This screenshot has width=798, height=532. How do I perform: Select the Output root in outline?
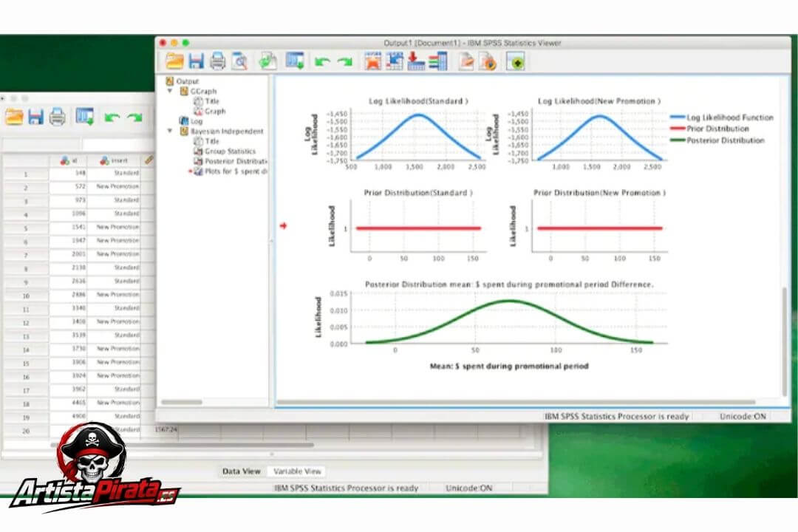pyautogui.click(x=187, y=81)
